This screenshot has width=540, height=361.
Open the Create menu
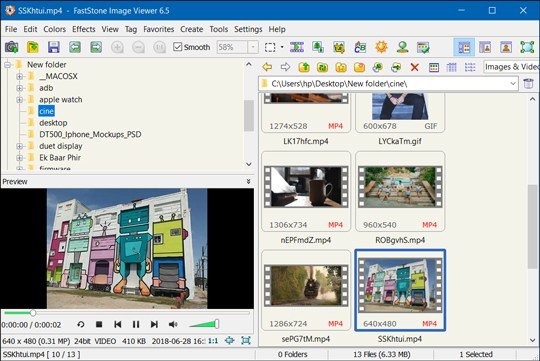[x=191, y=29]
